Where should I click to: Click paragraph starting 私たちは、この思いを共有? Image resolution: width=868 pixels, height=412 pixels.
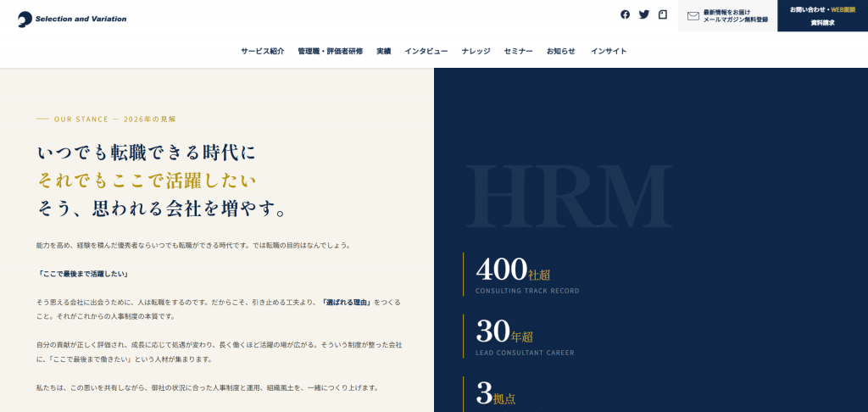click(207, 387)
